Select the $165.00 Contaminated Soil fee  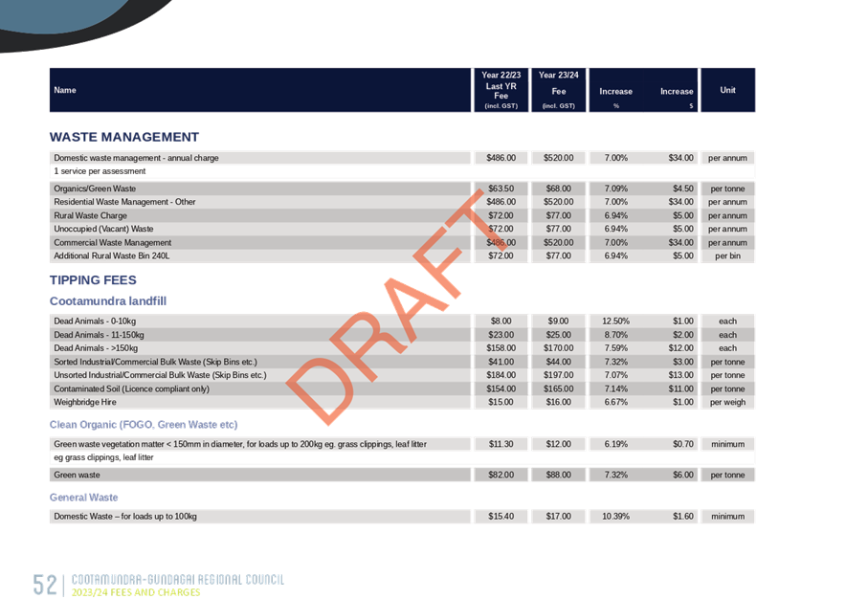click(559, 388)
